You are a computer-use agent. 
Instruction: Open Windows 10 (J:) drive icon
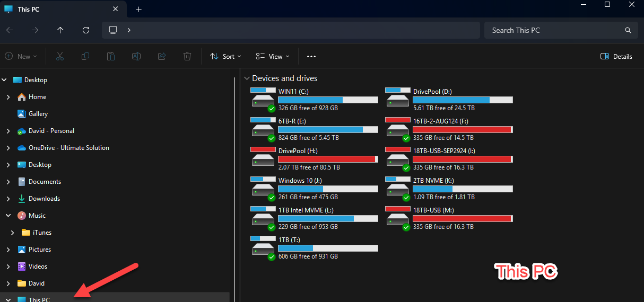click(x=263, y=189)
